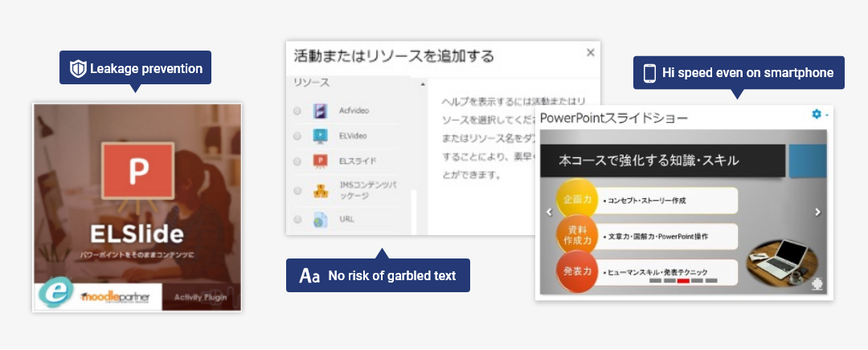The width and height of the screenshot is (868, 350).
Task: Click the shield icon on Leakage prevention
Action: [x=78, y=68]
